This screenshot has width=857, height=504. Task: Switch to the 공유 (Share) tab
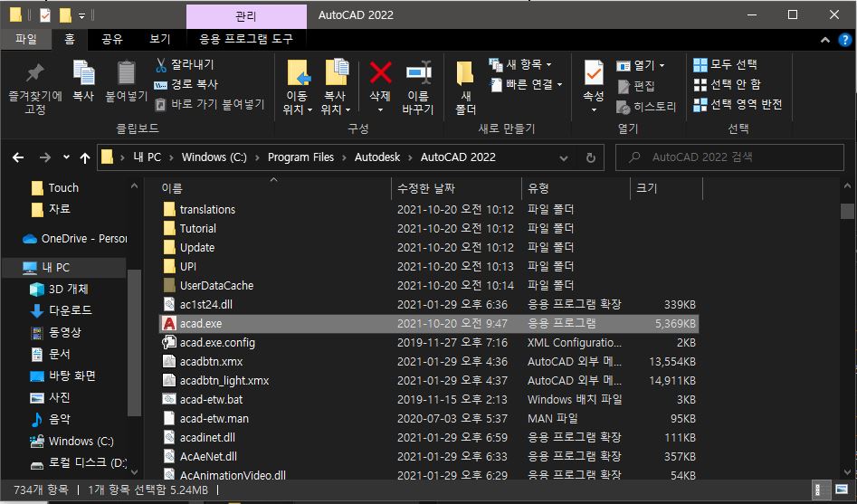112,39
